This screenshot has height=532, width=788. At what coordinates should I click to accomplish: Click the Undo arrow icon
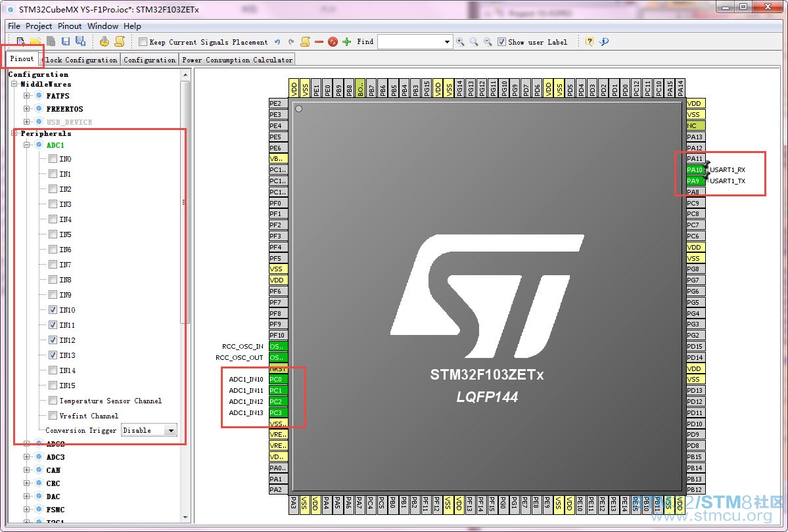[x=277, y=41]
